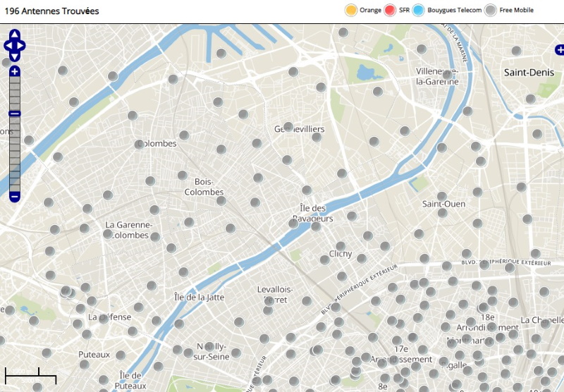Pan the map down with the arrow

coord(15,56)
